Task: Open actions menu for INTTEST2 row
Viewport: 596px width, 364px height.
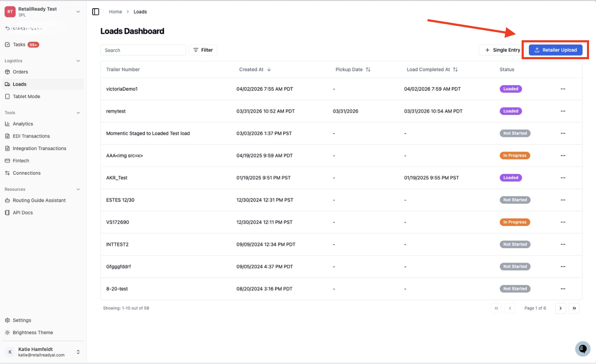Action: pyautogui.click(x=563, y=244)
